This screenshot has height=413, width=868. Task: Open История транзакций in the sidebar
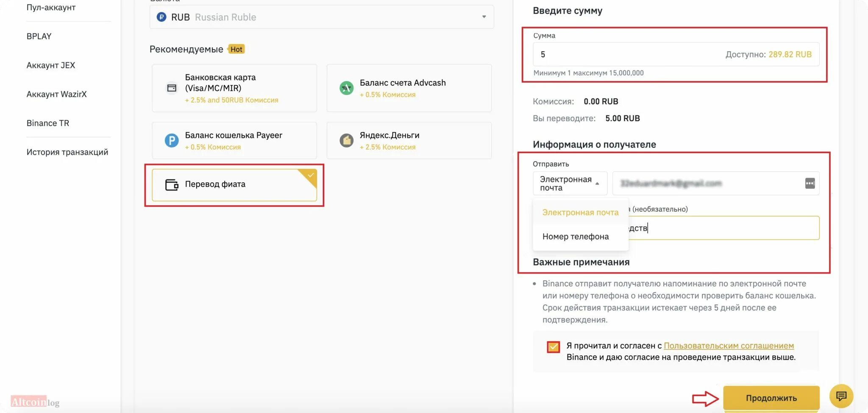67,152
